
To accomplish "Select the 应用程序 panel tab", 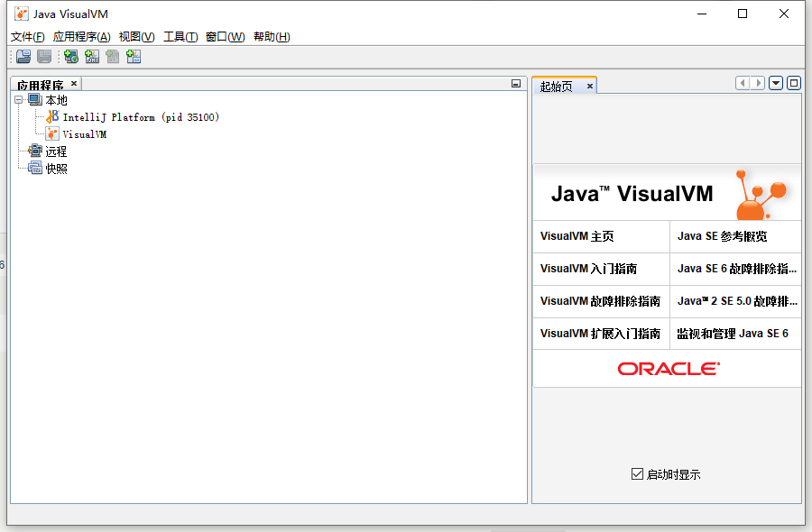I will (x=41, y=85).
